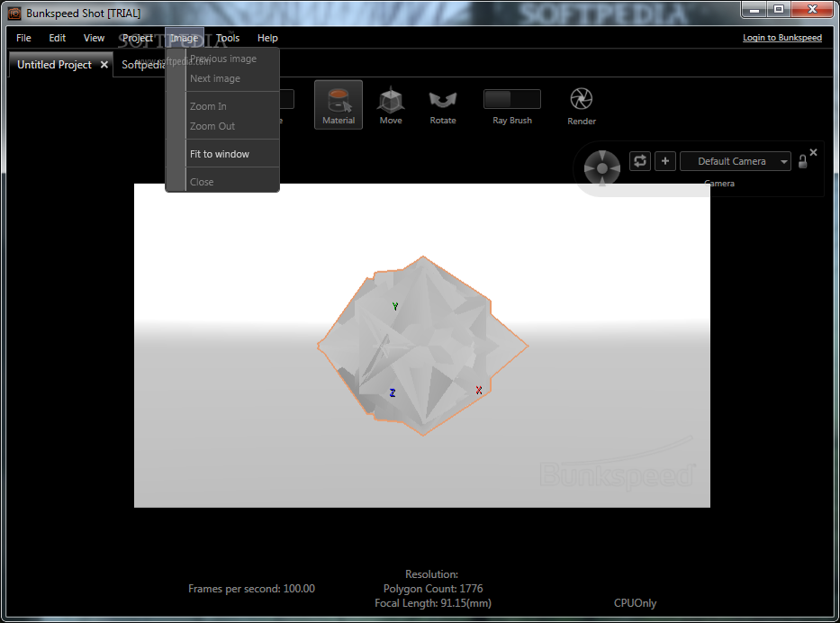
Task: Close the Untitled Project tab
Action: pyautogui.click(x=104, y=65)
